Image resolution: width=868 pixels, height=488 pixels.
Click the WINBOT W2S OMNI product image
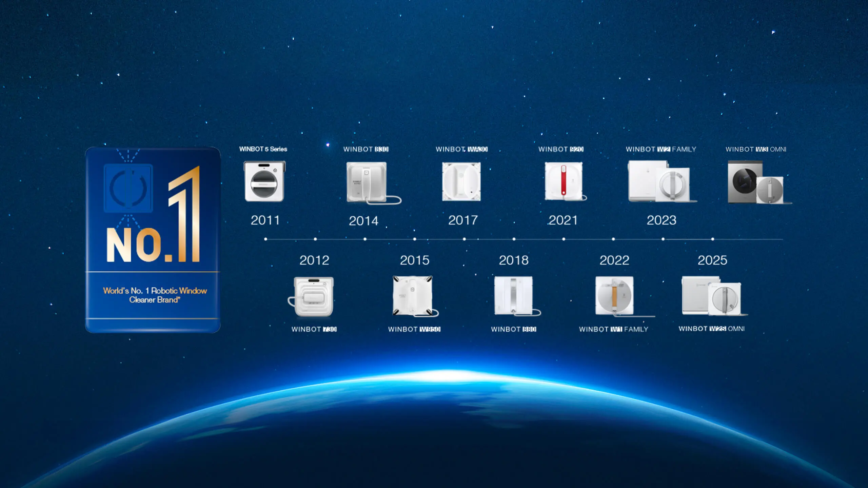click(711, 296)
